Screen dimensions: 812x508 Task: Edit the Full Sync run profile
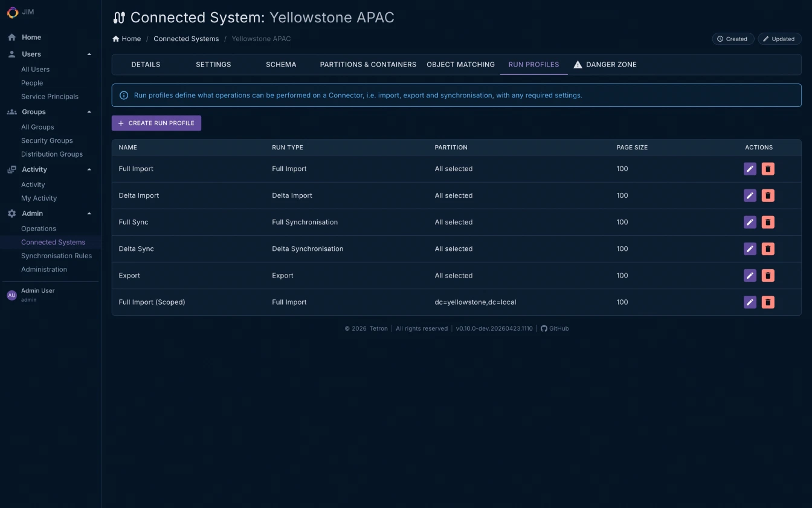[x=750, y=222]
